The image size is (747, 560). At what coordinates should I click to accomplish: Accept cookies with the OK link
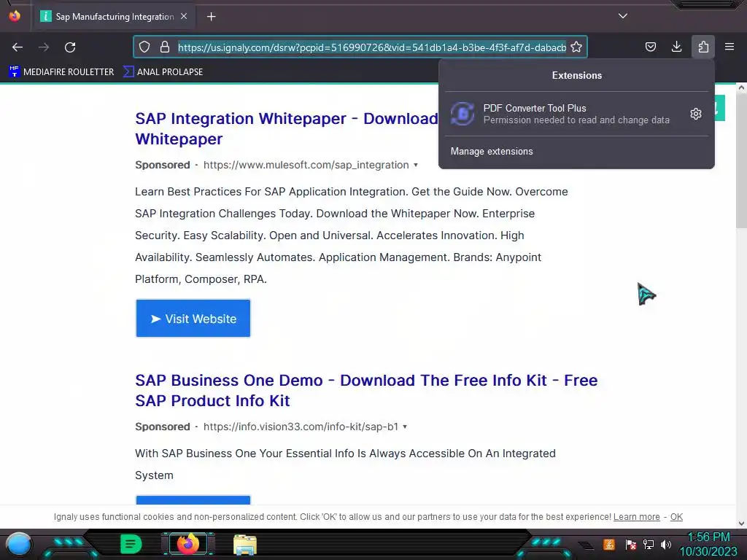[x=676, y=517]
